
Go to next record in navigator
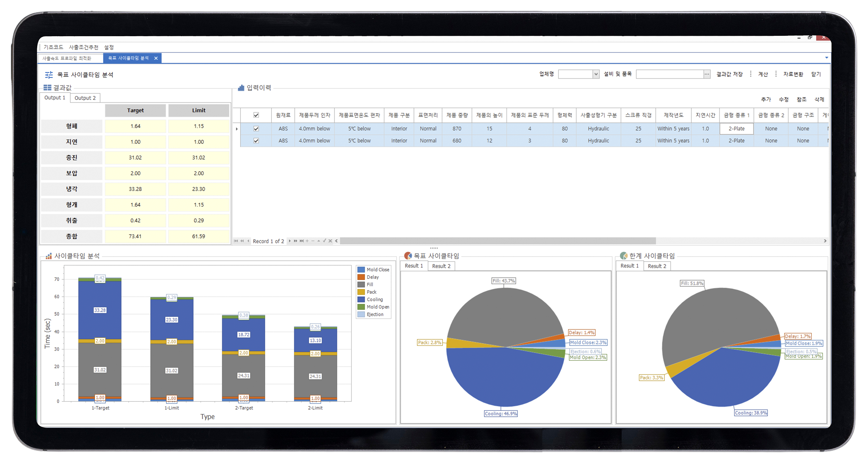pyautogui.click(x=290, y=241)
